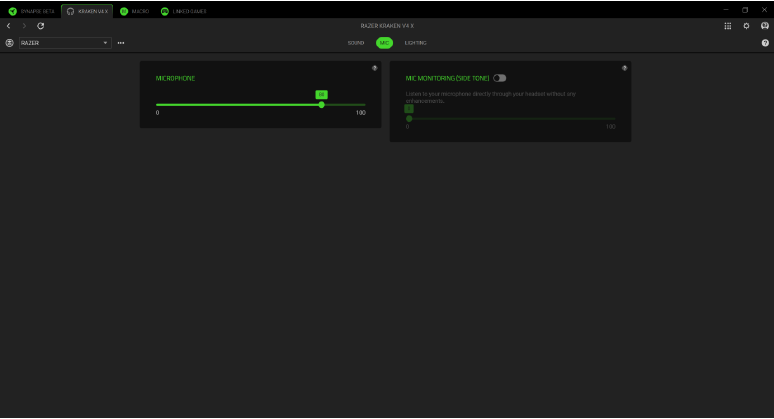Screen dimensions: 774x419
Task: Open the Linked Games tab
Action: tap(184, 11)
